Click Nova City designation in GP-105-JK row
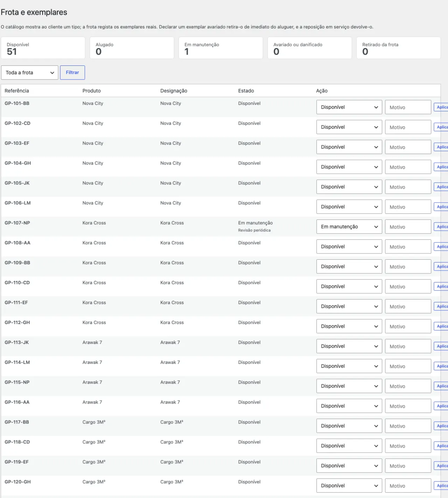This screenshot has height=498, width=448. click(170, 183)
